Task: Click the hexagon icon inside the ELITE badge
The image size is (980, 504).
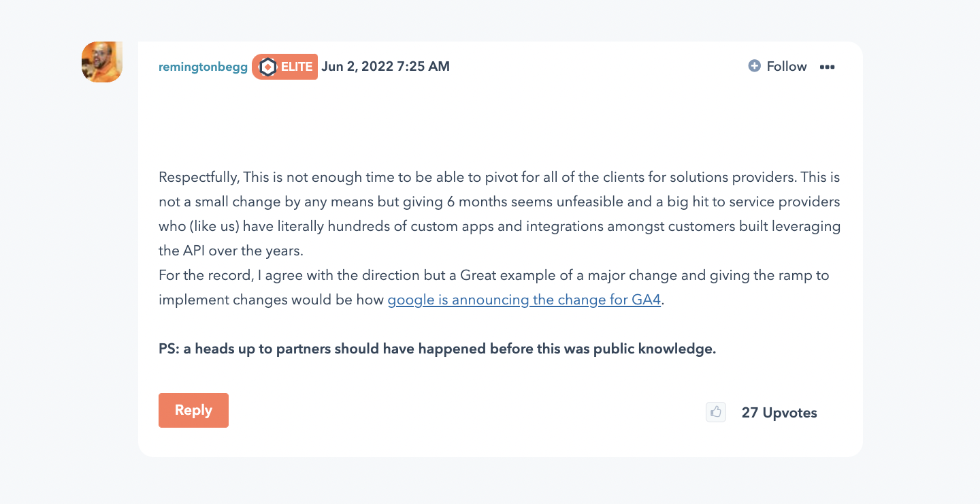Action: click(x=267, y=66)
